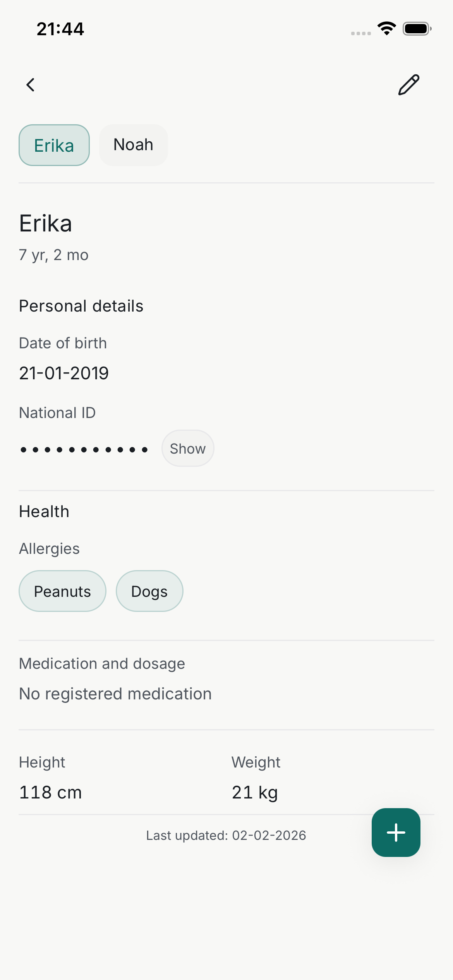This screenshot has height=980, width=453.
Task: Select the Peanuts allergy chip
Action: [62, 591]
